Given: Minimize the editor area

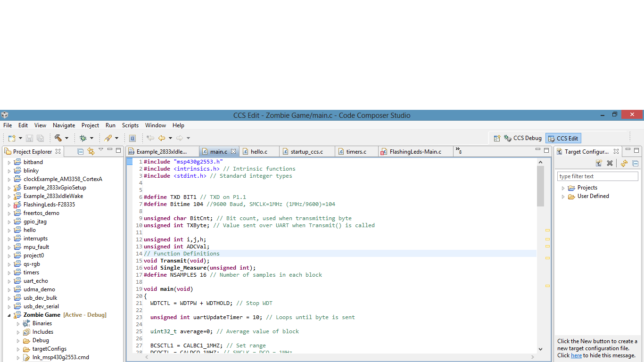Looking at the screenshot, I should point(538,150).
